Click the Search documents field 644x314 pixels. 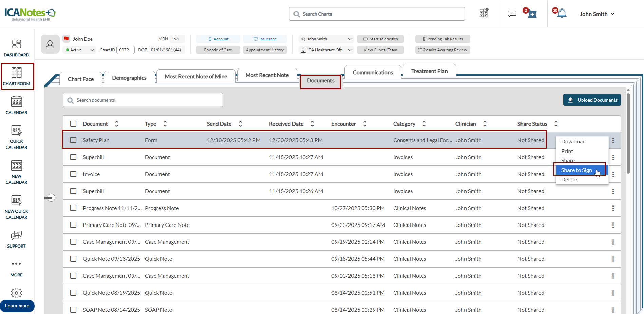coord(143,100)
